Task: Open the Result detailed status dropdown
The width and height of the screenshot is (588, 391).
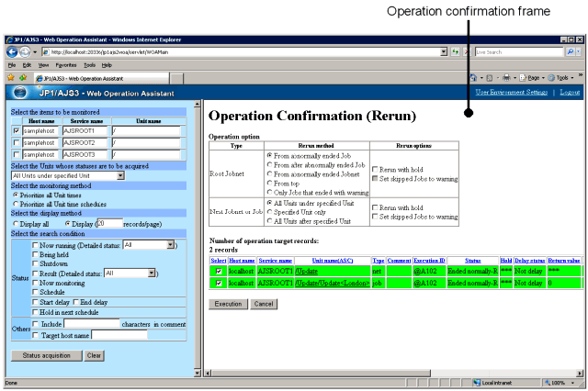Action: tap(151, 273)
